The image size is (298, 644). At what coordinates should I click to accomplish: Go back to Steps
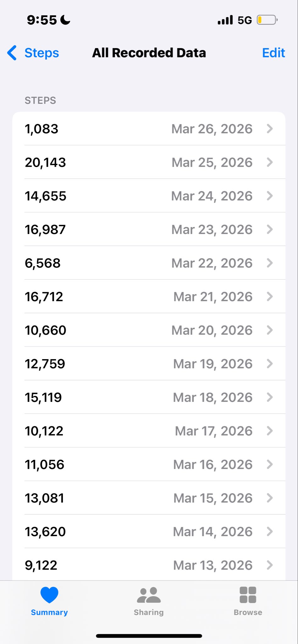pos(42,53)
